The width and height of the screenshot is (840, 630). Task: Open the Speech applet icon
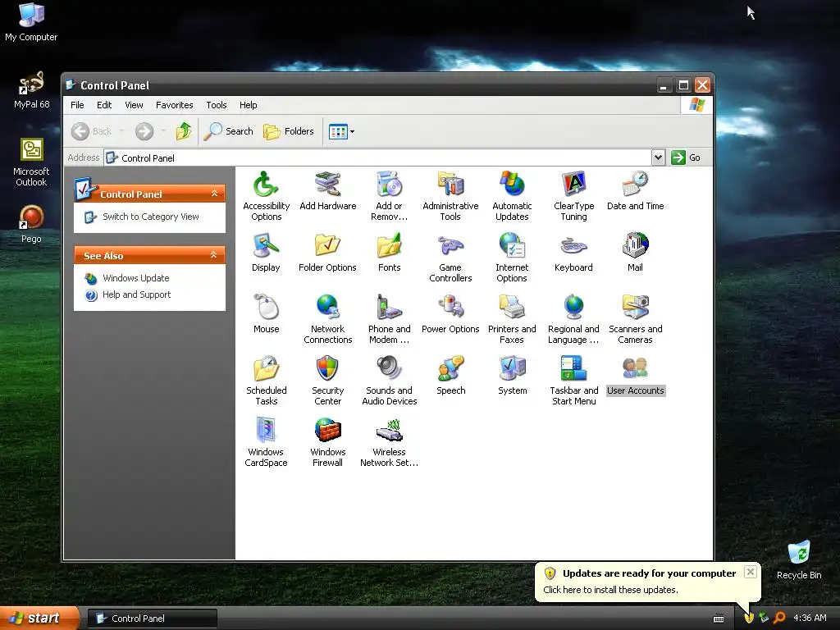pos(450,376)
